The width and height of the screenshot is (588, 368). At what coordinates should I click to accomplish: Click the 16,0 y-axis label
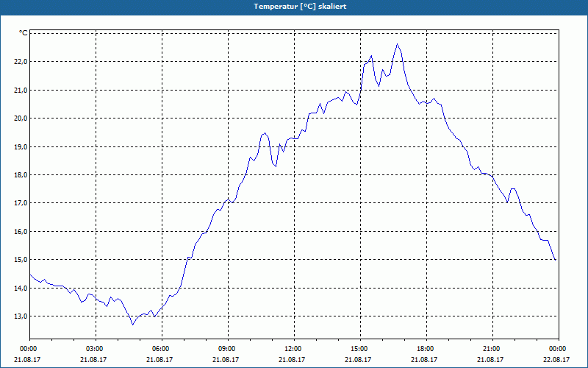click(21, 232)
